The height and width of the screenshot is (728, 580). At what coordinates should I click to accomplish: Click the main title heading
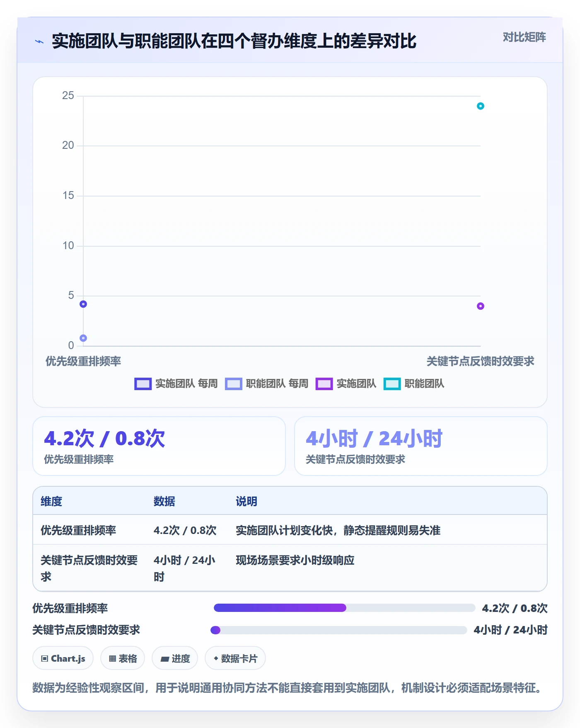pyautogui.click(x=234, y=41)
